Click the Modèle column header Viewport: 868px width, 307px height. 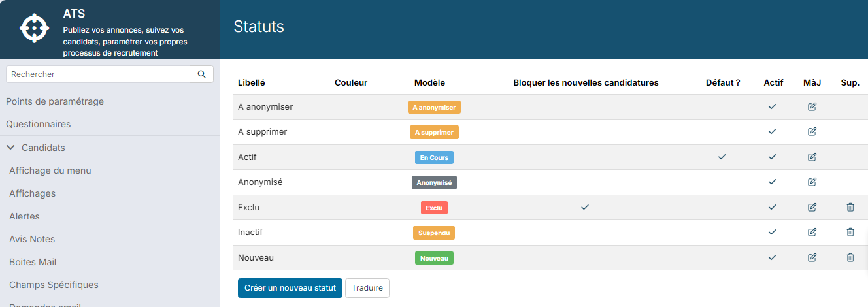click(429, 83)
